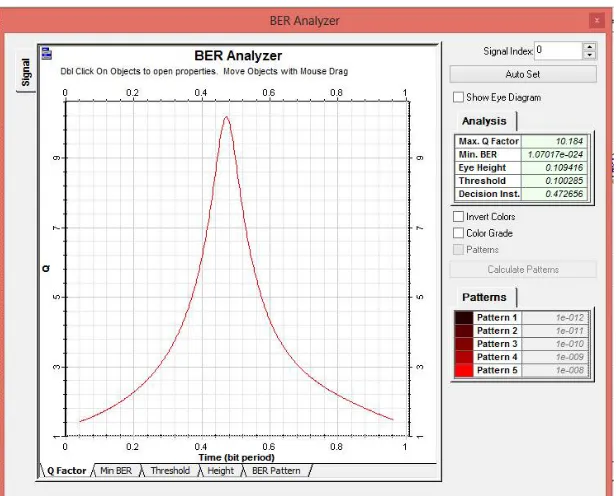Click the Pattern 5 value 1e-008
Image resolution: width=616 pixels, height=496 pixels.
(x=556, y=370)
